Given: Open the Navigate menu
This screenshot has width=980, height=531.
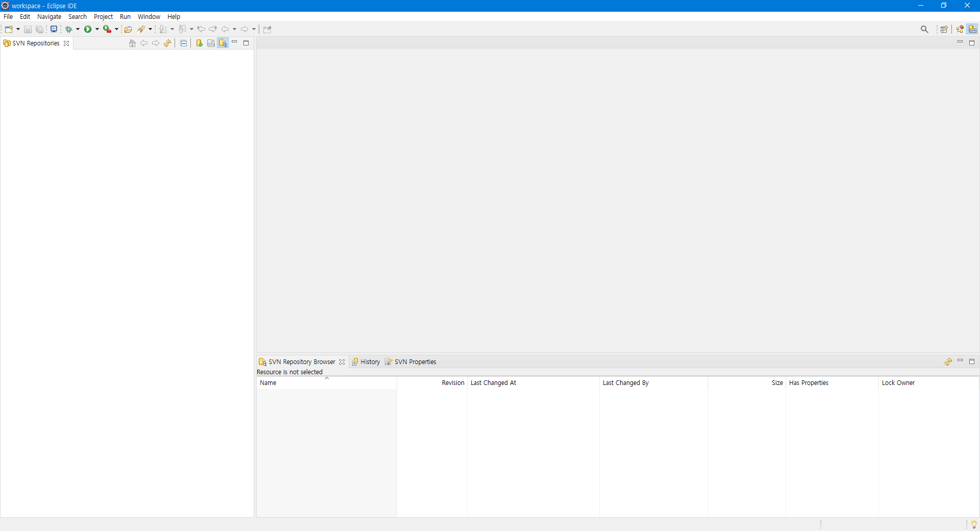Looking at the screenshot, I should tap(49, 17).
